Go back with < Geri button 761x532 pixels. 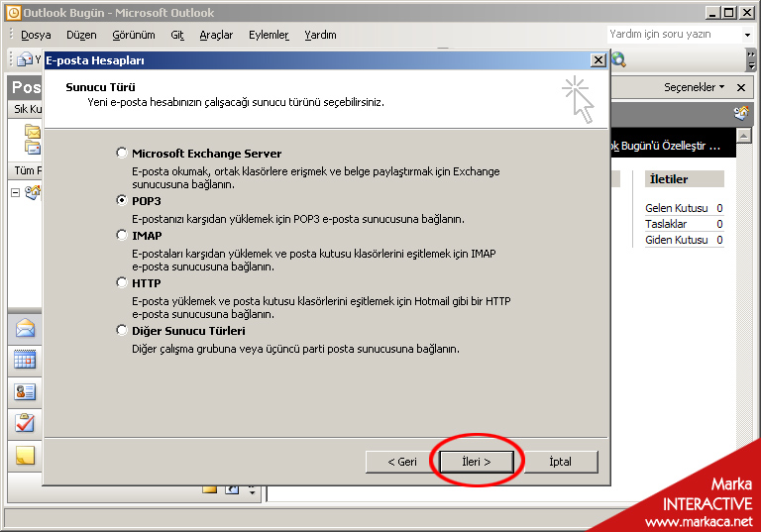click(402, 462)
